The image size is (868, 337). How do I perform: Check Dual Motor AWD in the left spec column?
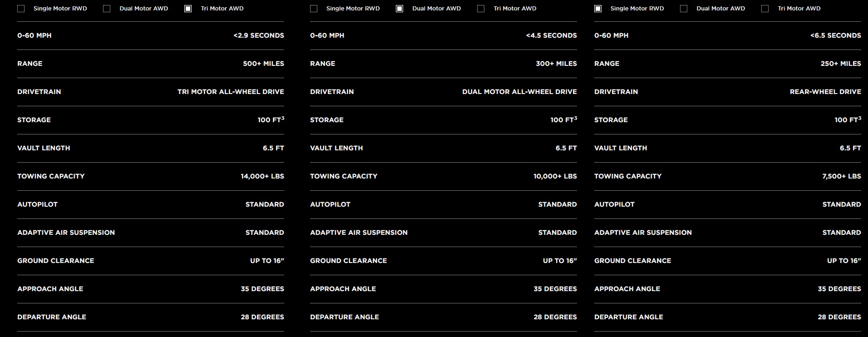point(107,9)
